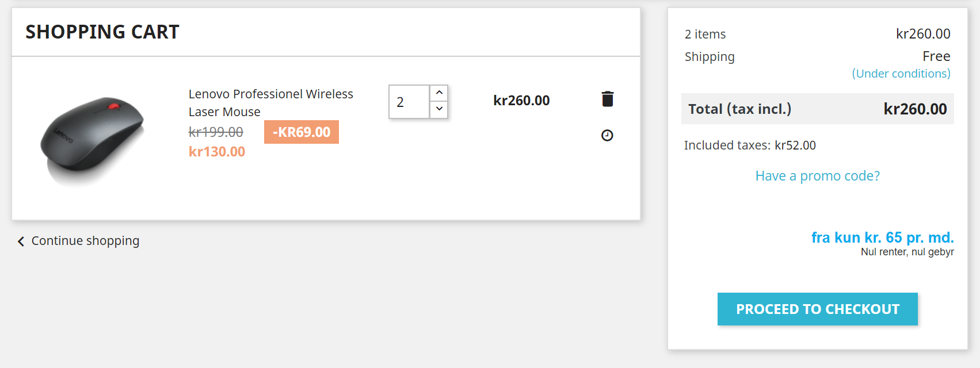
Task: Click the crossed-out kr199.00 price
Action: point(216,132)
